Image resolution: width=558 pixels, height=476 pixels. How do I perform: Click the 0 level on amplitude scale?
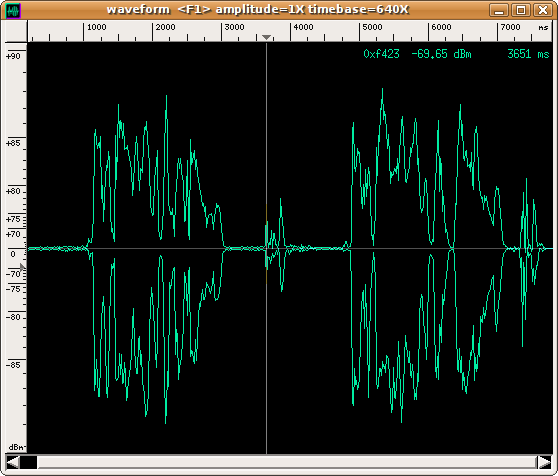(x=13, y=254)
